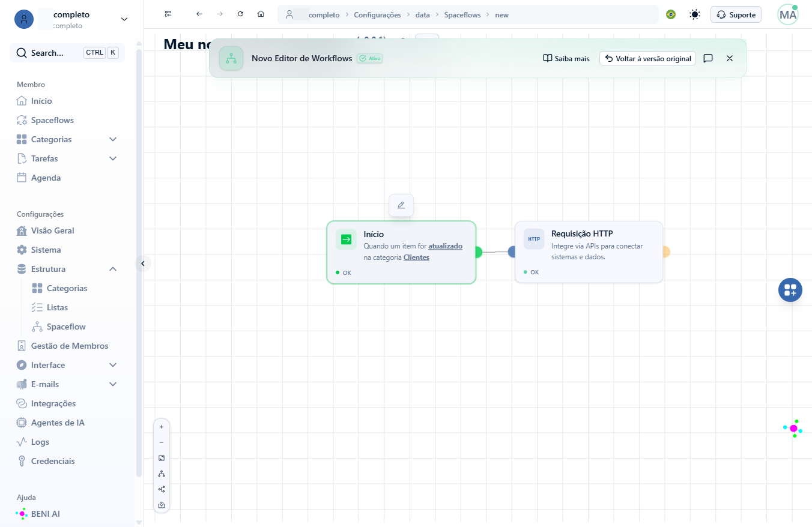Screen dimensions: 812x527
Task: Expand the Categorias menu chevron
Action: (x=113, y=139)
